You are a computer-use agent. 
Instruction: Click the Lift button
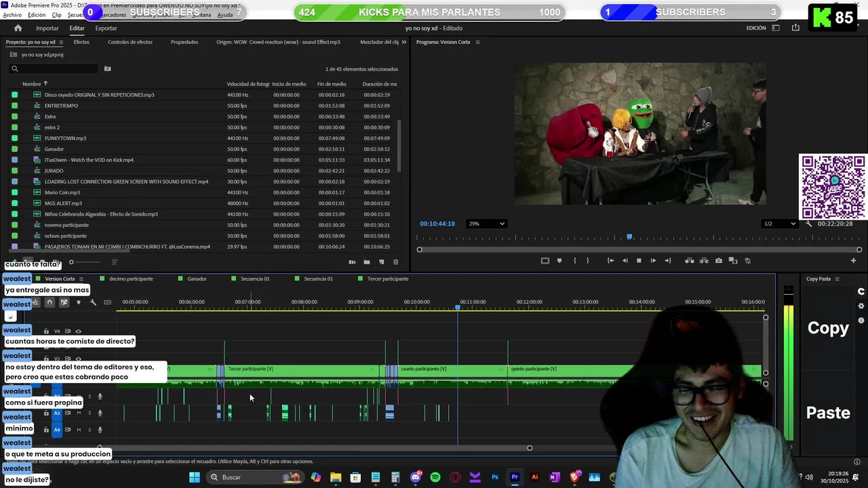point(690,261)
